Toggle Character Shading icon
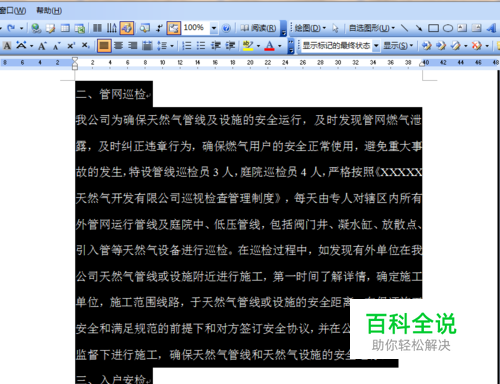Screen dimensions: 500x384 pos(7,46)
